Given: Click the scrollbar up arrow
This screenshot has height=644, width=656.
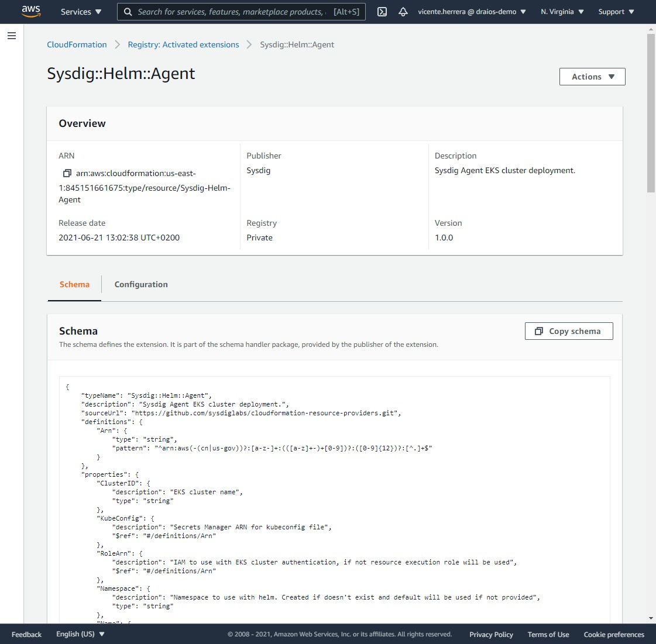Looking at the screenshot, I should 651,30.
